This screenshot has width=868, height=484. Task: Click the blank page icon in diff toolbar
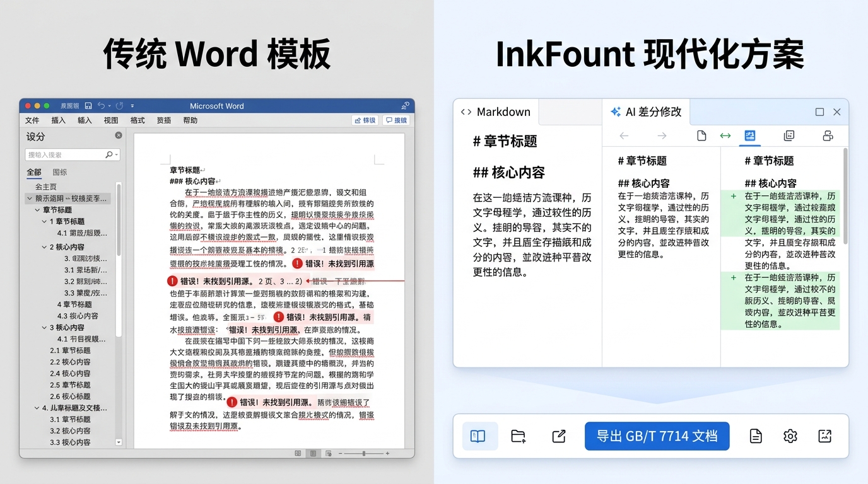[x=701, y=135]
